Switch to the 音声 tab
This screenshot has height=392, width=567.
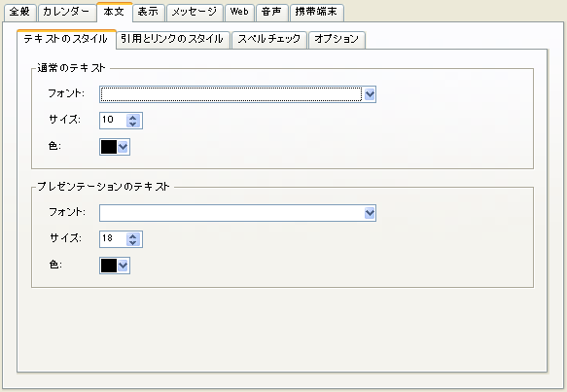click(x=271, y=12)
